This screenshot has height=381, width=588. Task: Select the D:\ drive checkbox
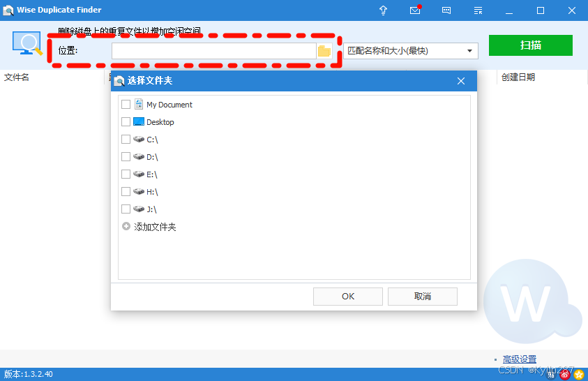click(126, 157)
